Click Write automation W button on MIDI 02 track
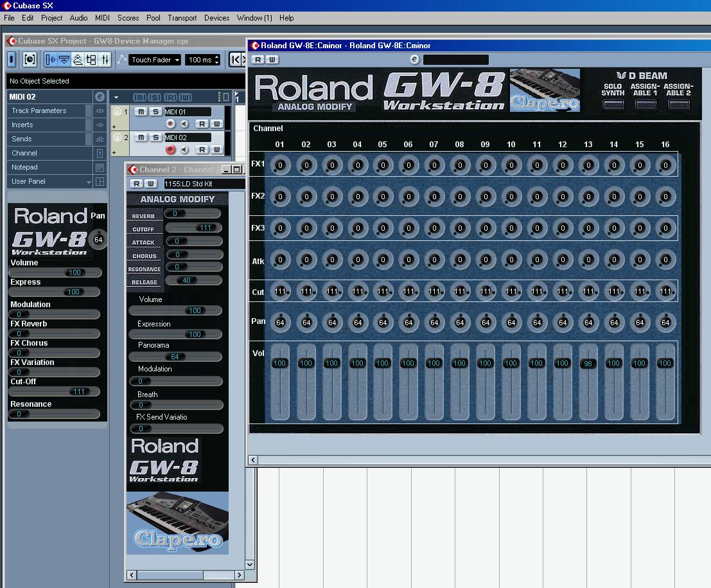This screenshot has width=711, height=588. [x=216, y=150]
